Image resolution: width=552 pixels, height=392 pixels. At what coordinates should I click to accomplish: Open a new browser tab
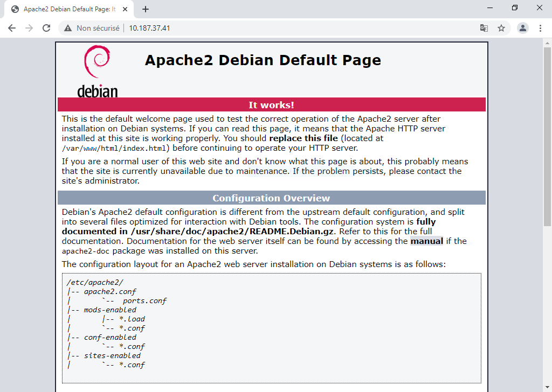tap(146, 9)
